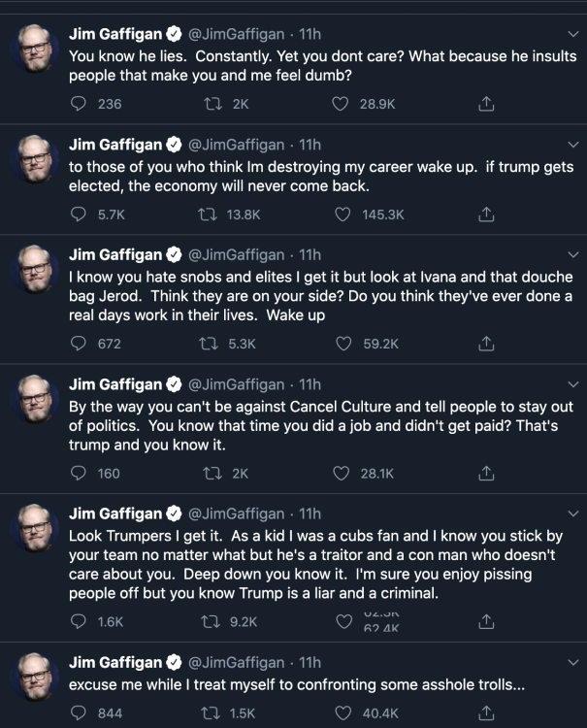Reply to the "You know he lies" tweet

(x=80, y=103)
